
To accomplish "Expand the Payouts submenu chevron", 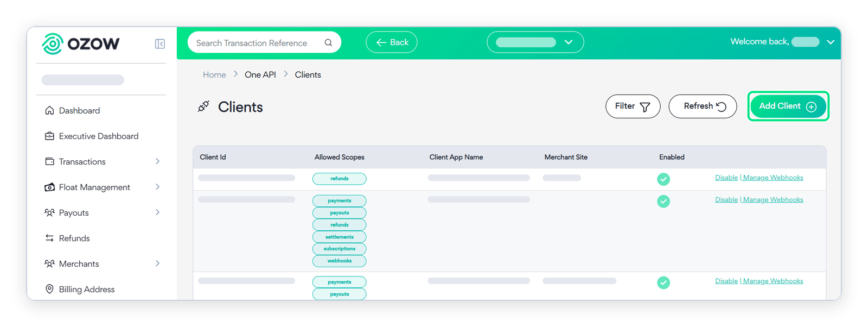I will pyautogui.click(x=157, y=212).
